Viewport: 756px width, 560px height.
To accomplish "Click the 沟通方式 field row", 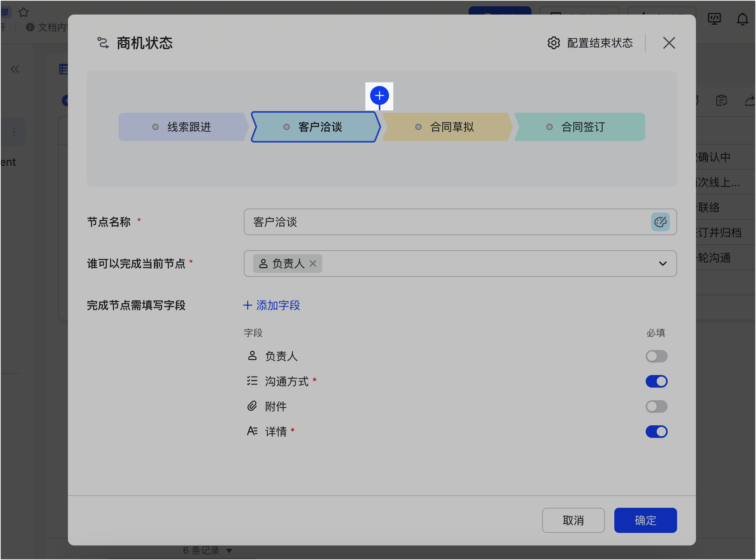I will click(x=457, y=381).
